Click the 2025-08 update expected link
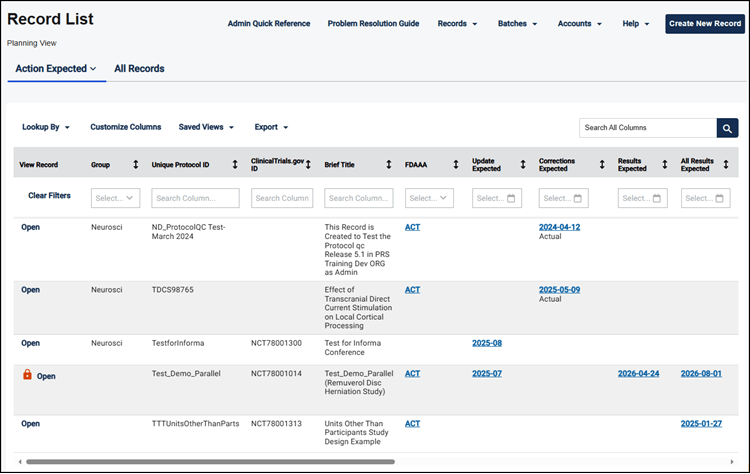The image size is (750, 474). pos(487,343)
